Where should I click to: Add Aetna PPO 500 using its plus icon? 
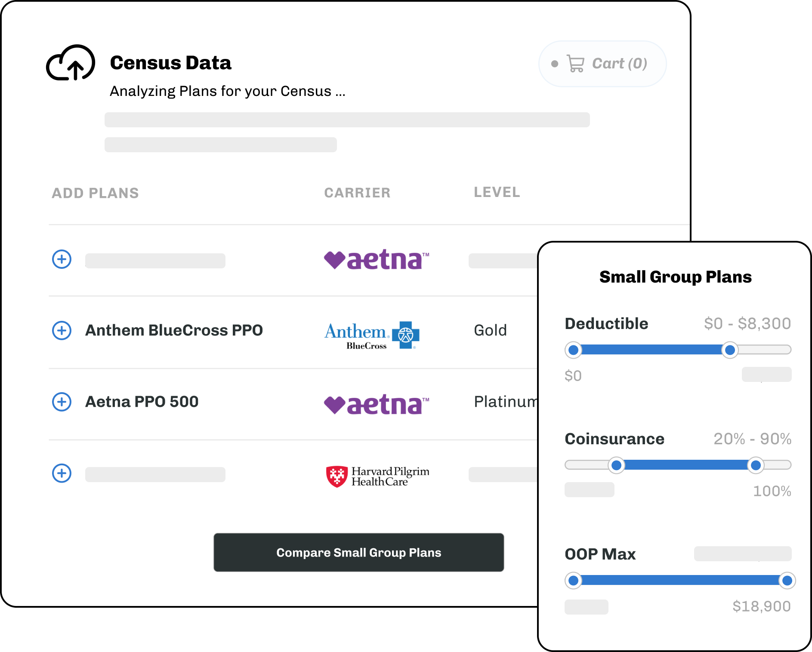tap(62, 402)
